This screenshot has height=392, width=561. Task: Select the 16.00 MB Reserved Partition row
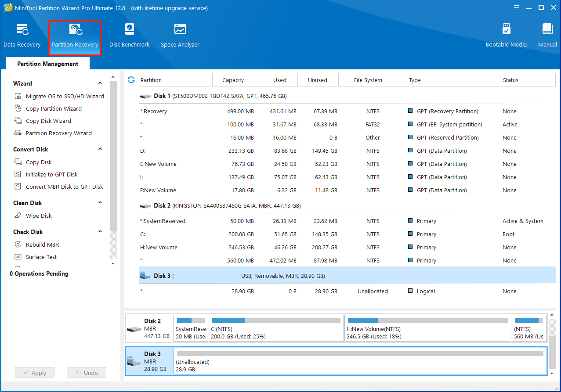(347, 137)
